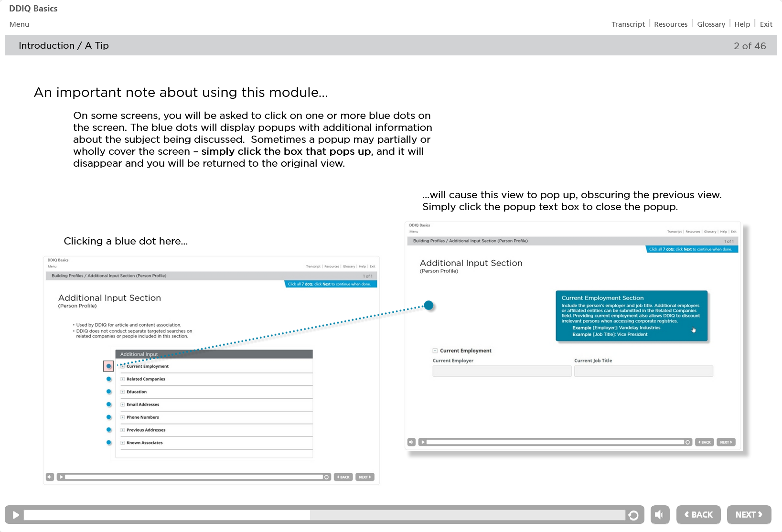The image size is (782, 532).
Task: Expand the Related Companies row
Action: [x=122, y=379]
